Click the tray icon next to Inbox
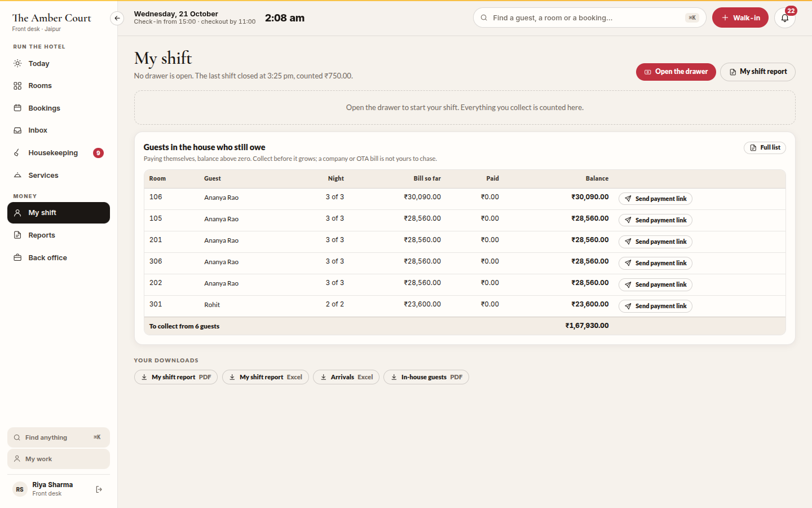 [x=17, y=130]
